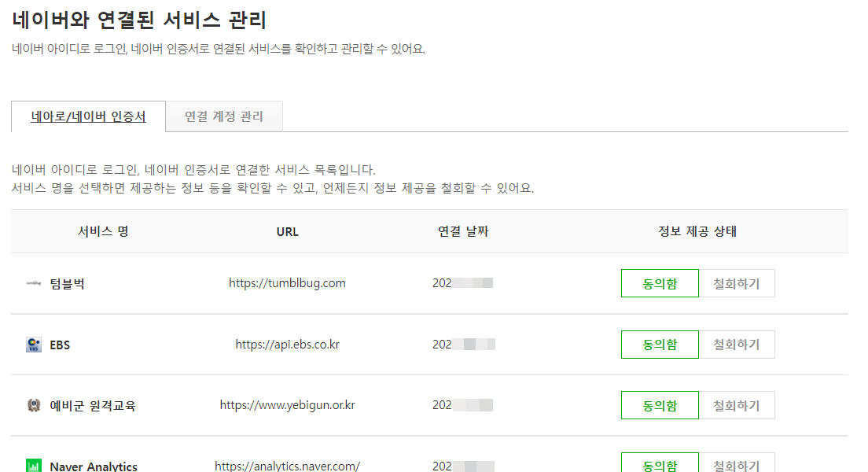Viewport: 868px width, 472px height.
Task: Click the 예비군 원격교육 connection date cell
Action: tap(463, 405)
